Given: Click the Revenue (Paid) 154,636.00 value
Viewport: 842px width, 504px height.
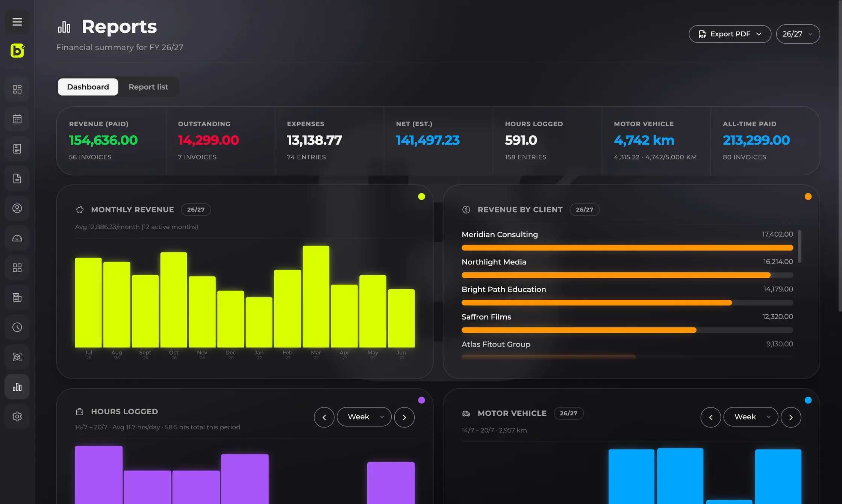Looking at the screenshot, I should click(103, 140).
